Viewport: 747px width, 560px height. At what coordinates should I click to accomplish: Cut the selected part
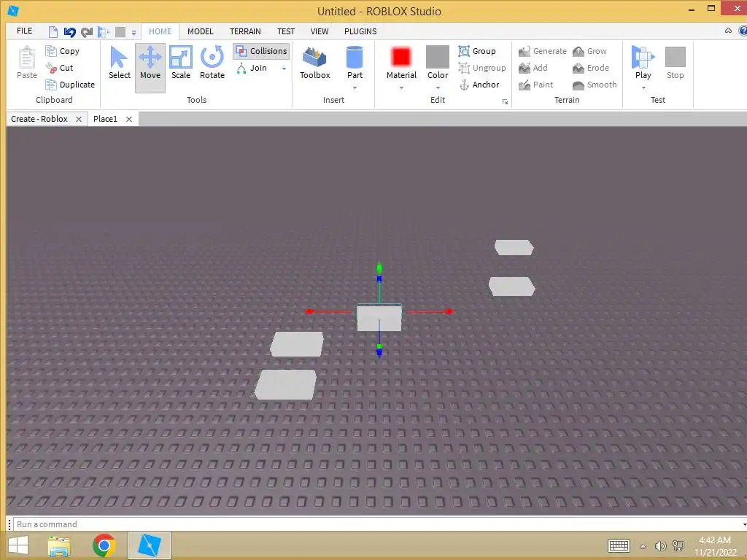pos(60,68)
